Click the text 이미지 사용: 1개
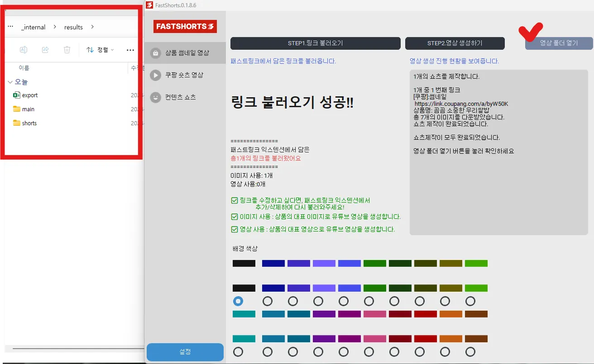 [x=252, y=176]
